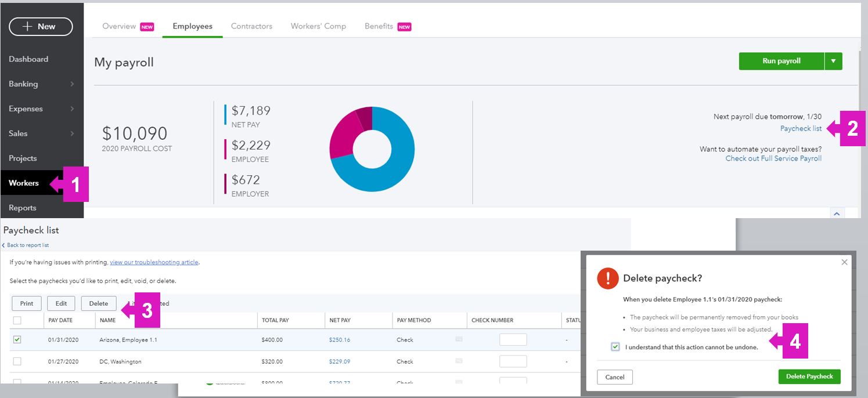Collapse payroll summary with the up chevron
This screenshot has width=868, height=398.
tap(837, 214)
